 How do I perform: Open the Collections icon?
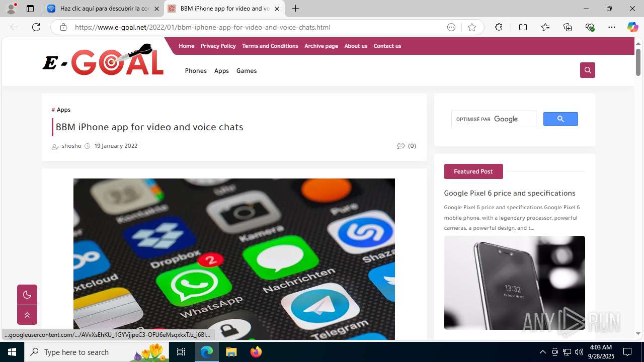click(x=568, y=27)
